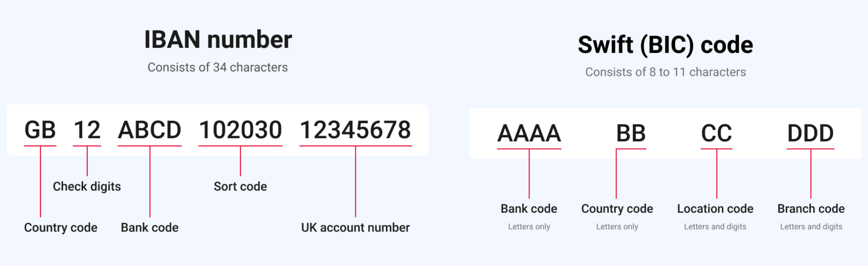Select the "ABCD" bank code segment
The width and height of the screenshot is (868, 266).
[x=150, y=130]
